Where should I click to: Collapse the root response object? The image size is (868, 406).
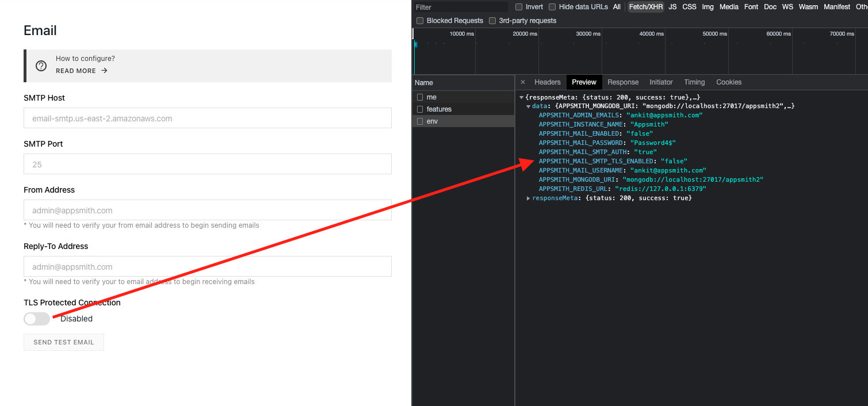(x=522, y=97)
